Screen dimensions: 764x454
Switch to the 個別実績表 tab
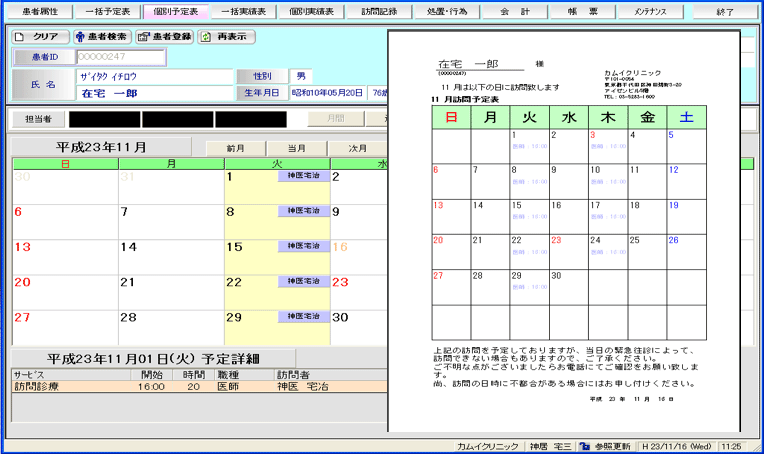[x=311, y=12]
